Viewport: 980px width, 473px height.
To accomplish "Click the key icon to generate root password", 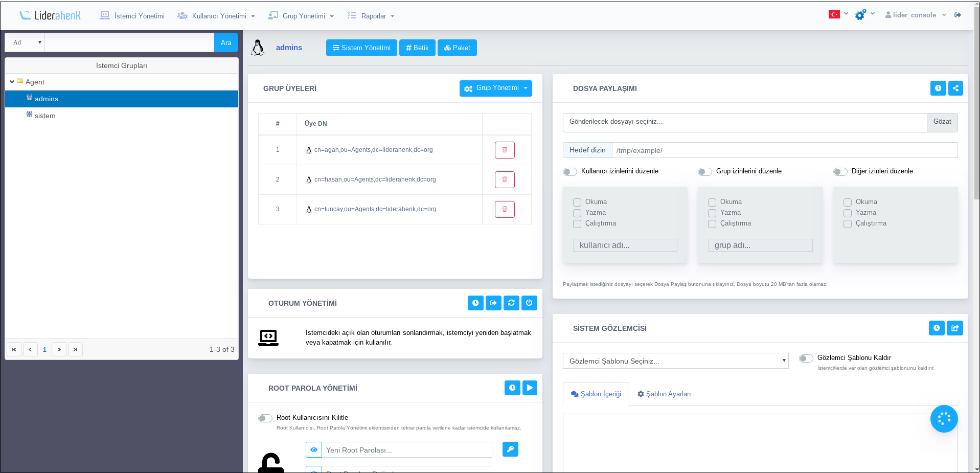I will click(x=510, y=449).
